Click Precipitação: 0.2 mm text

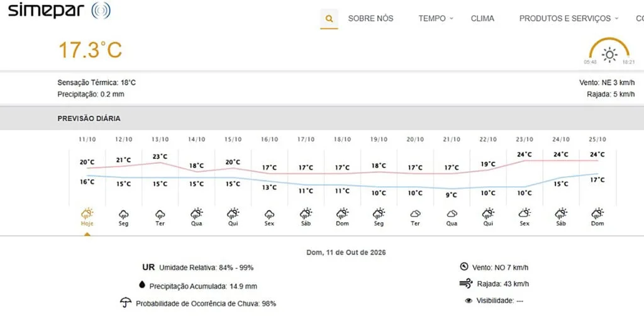(91, 94)
